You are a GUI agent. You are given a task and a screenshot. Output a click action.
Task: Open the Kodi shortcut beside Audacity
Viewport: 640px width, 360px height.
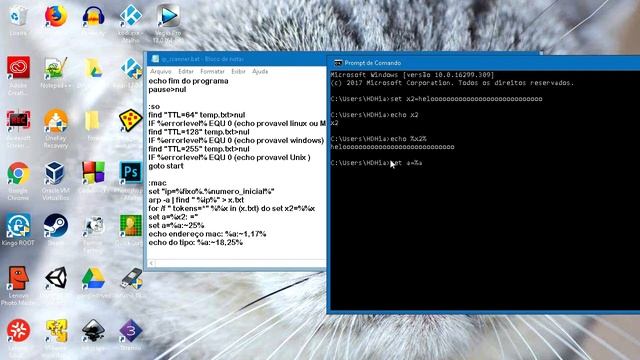coord(131,16)
